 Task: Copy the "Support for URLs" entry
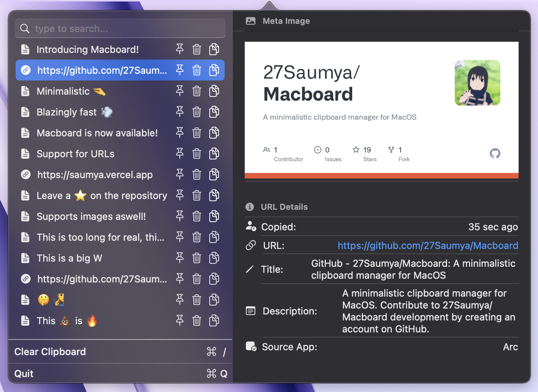click(214, 154)
